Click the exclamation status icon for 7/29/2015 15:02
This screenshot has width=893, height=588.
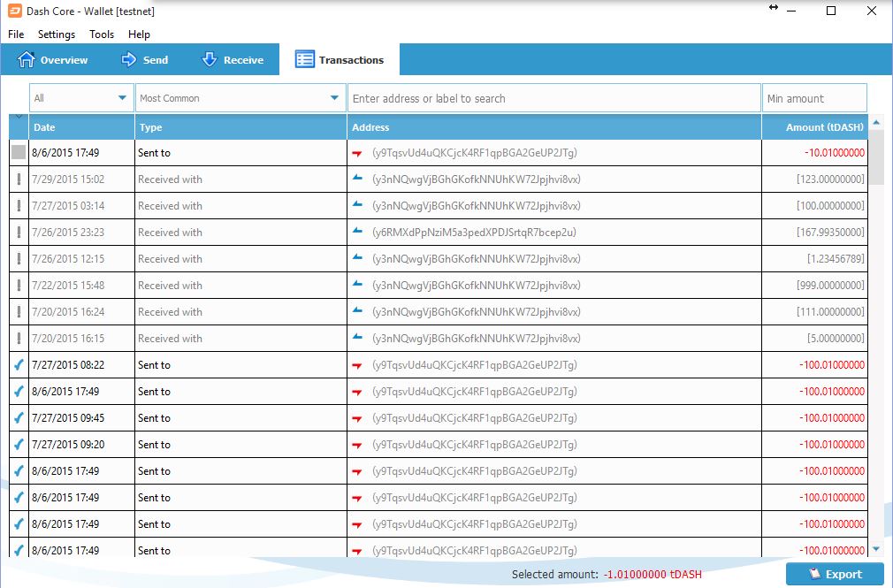(19, 179)
